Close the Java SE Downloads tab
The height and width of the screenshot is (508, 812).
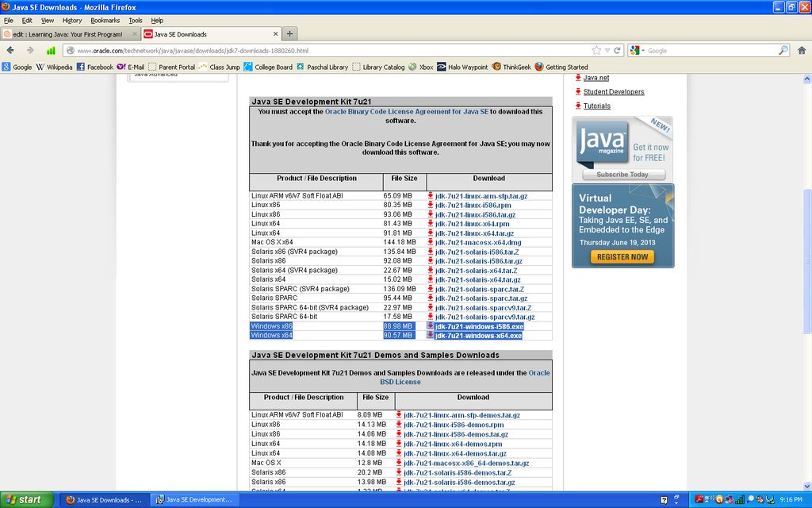click(275, 33)
